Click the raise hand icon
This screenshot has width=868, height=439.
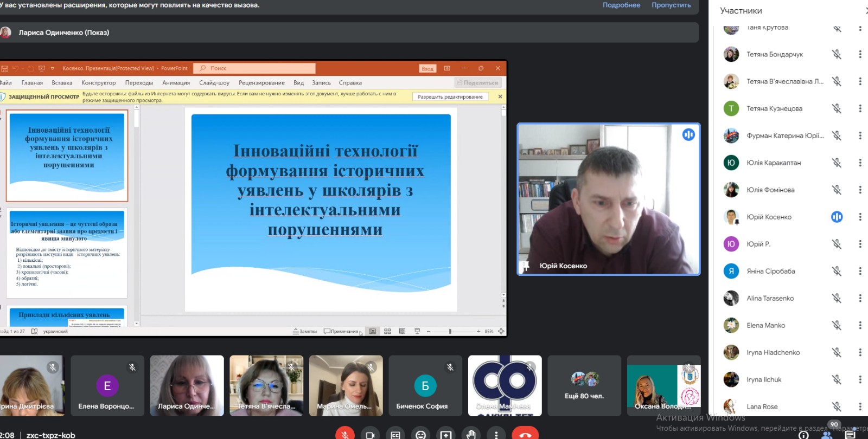pyautogui.click(x=471, y=434)
